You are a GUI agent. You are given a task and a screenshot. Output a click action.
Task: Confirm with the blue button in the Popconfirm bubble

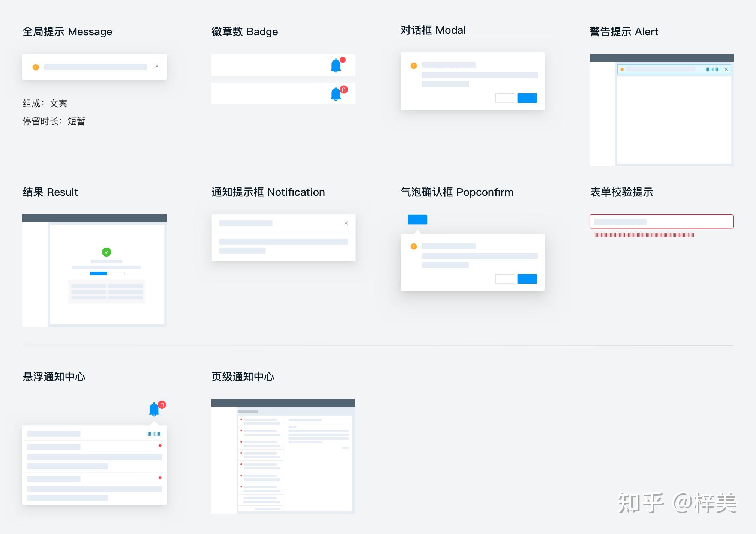click(527, 279)
